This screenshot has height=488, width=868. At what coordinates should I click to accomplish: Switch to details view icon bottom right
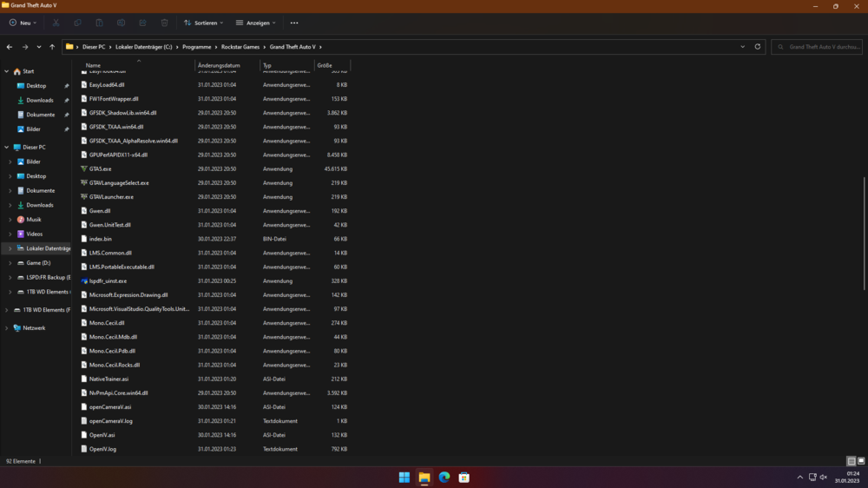pos(852,461)
